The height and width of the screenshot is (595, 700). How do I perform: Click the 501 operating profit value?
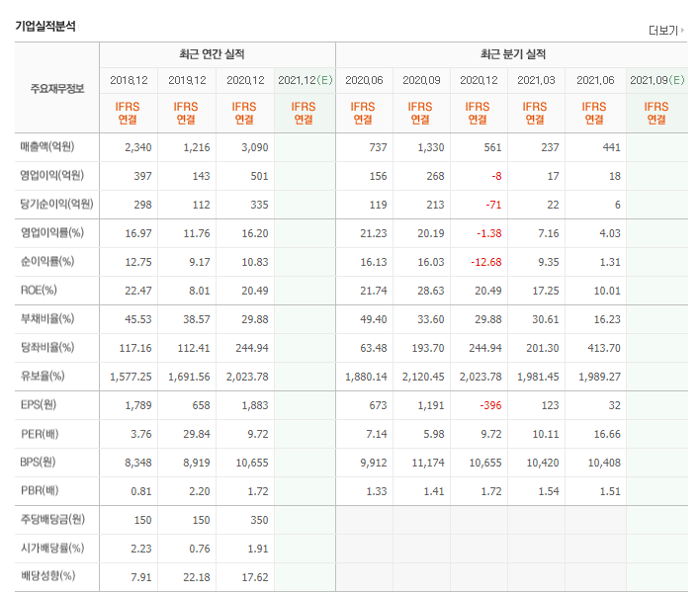click(x=259, y=176)
